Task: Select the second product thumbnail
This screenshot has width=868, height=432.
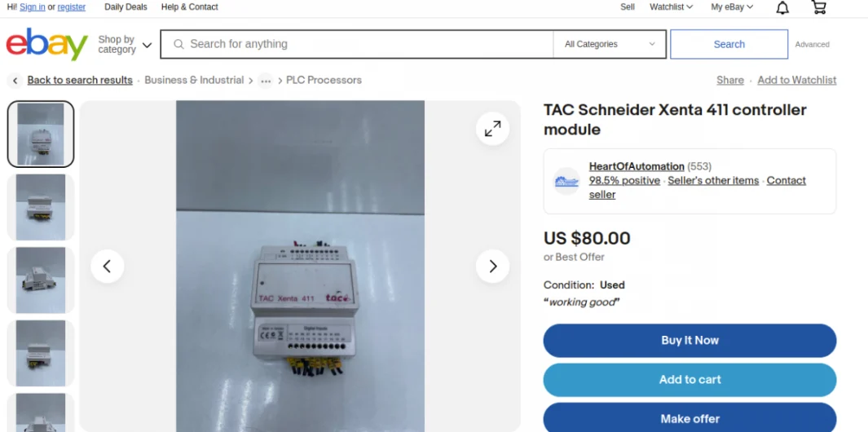Action: [41, 207]
